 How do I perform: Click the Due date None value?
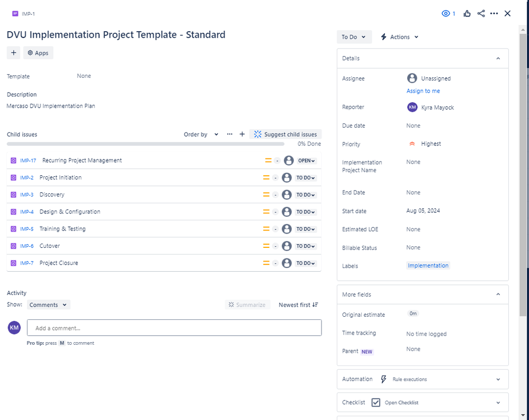point(413,126)
